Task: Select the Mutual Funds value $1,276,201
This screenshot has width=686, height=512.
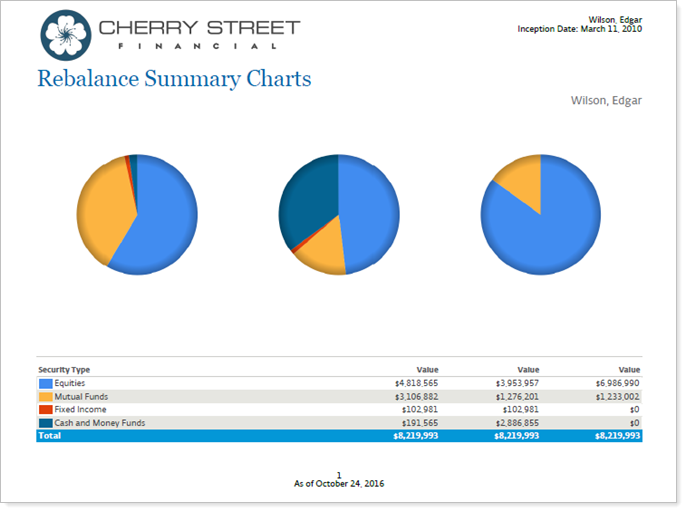Action: [x=517, y=396]
